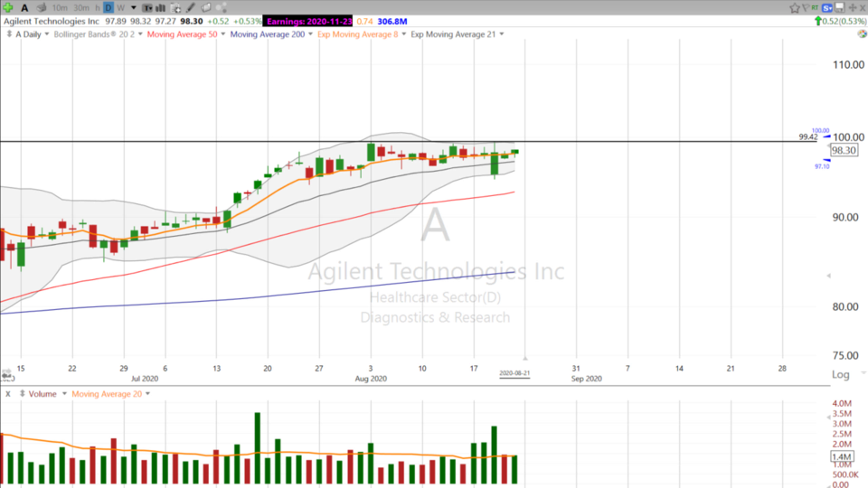Click the save layout disk icon
The height and width of the screenshot is (488, 868).
pos(840,7)
